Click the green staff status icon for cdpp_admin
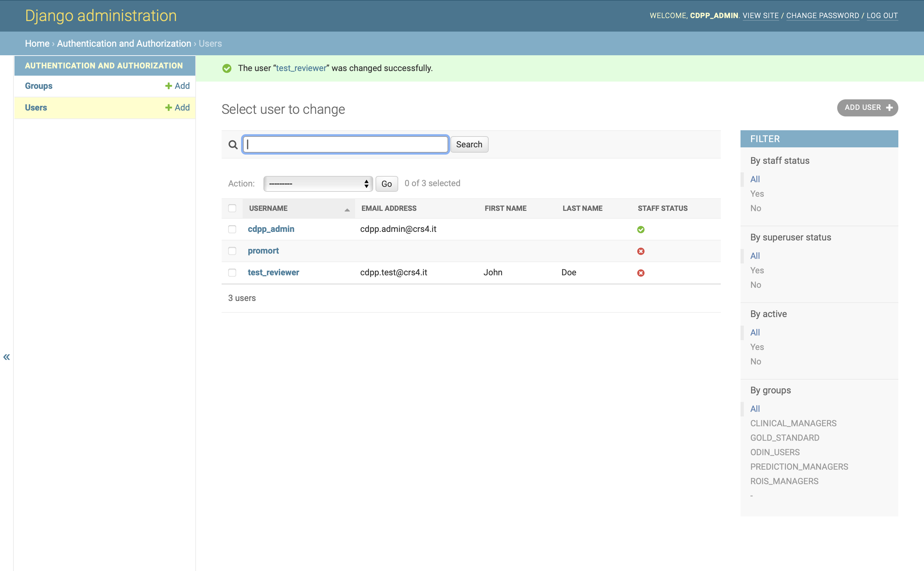 point(641,229)
